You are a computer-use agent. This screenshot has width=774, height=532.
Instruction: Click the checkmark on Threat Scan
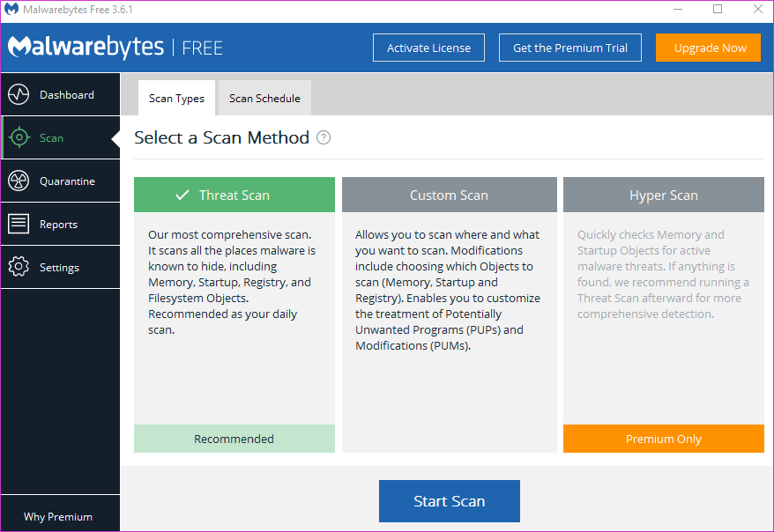click(x=182, y=196)
